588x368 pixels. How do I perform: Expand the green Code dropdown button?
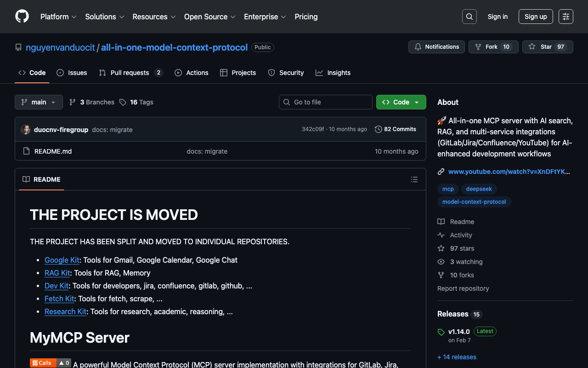pyautogui.click(x=401, y=102)
